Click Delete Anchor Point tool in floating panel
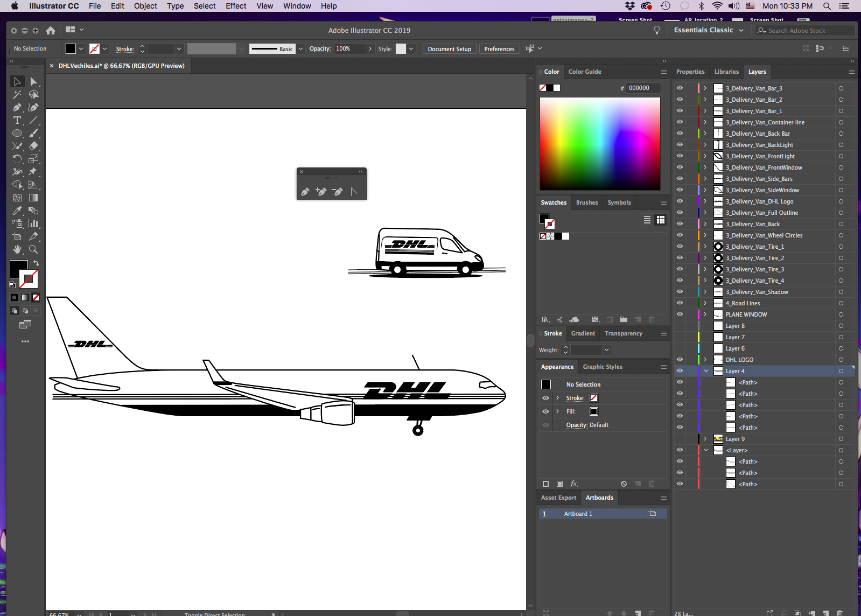Image resolution: width=861 pixels, height=616 pixels. [338, 192]
